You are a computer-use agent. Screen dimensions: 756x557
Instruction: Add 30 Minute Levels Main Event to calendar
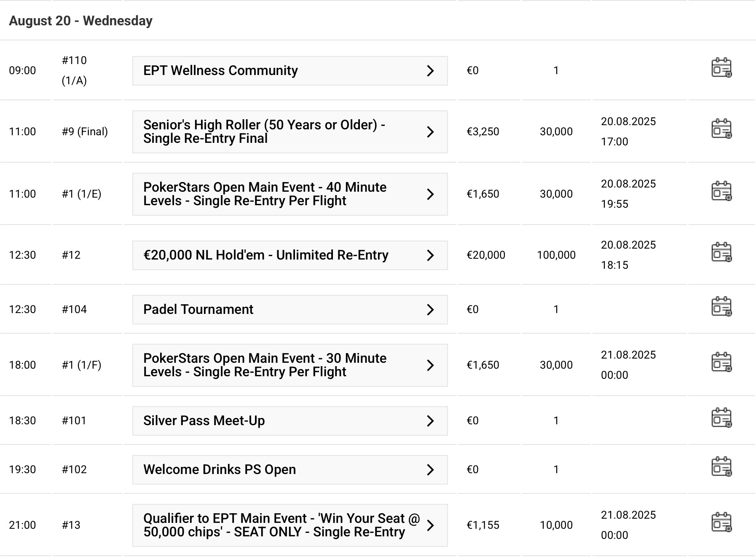pyautogui.click(x=721, y=362)
